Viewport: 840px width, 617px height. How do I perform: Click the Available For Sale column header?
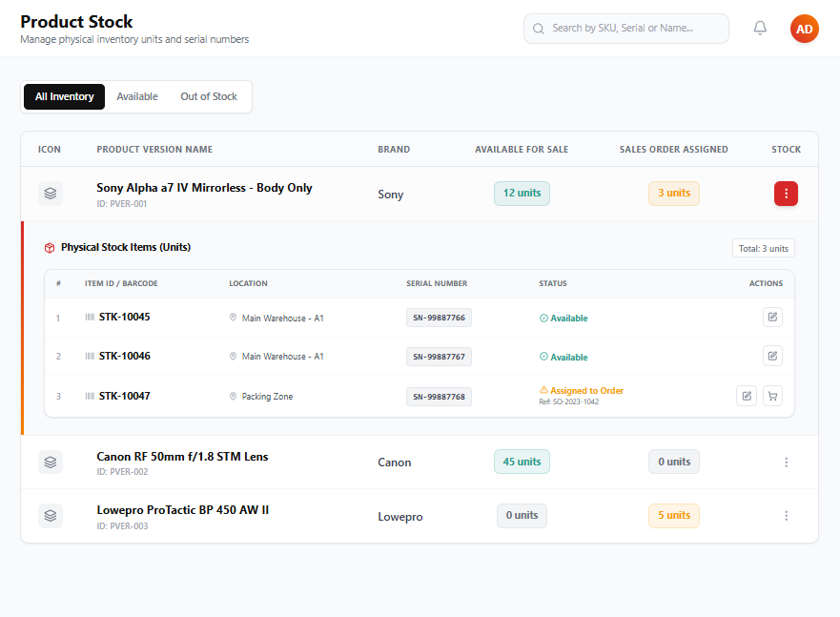point(522,150)
